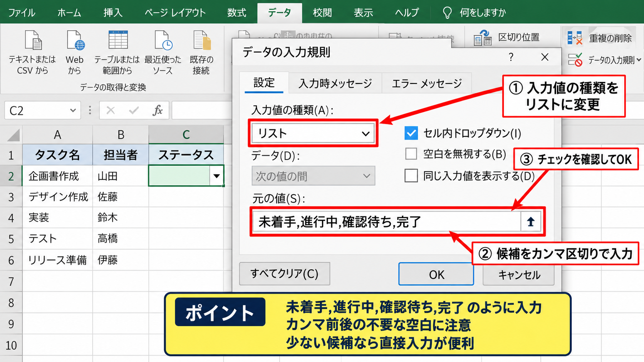Uncheck セル内ドロップダウン checkbox

tap(411, 133)
